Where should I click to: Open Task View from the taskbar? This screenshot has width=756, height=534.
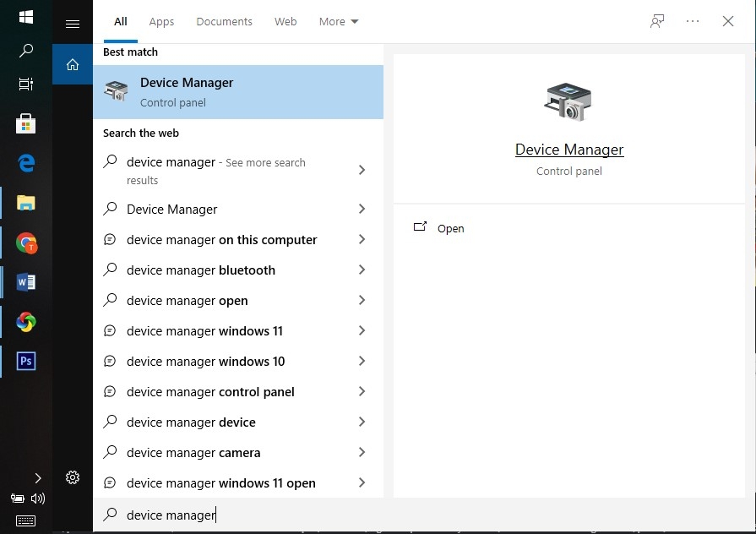(x=26, y=84)
